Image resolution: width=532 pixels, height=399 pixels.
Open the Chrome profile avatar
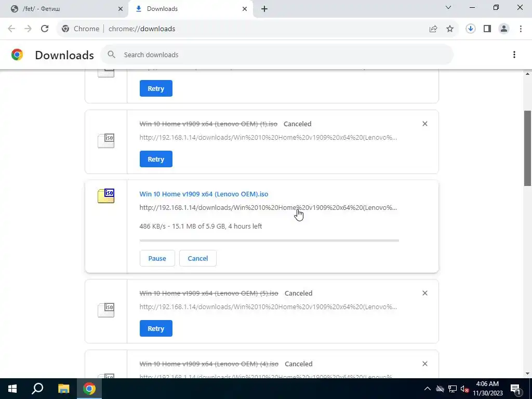504,29
